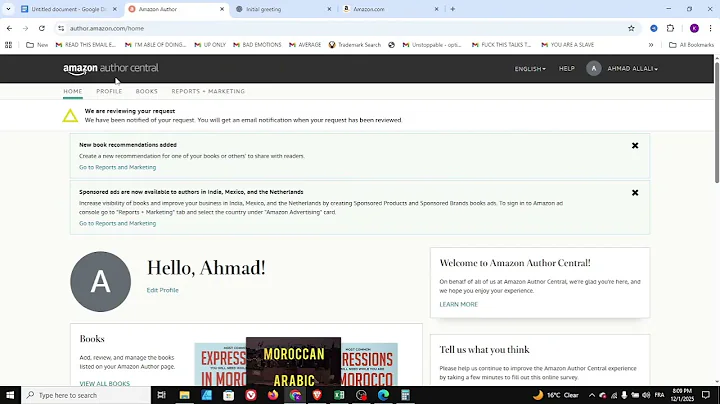
Task: Switch to the Untitled document Google Docs tab
Action: point(69,9)
